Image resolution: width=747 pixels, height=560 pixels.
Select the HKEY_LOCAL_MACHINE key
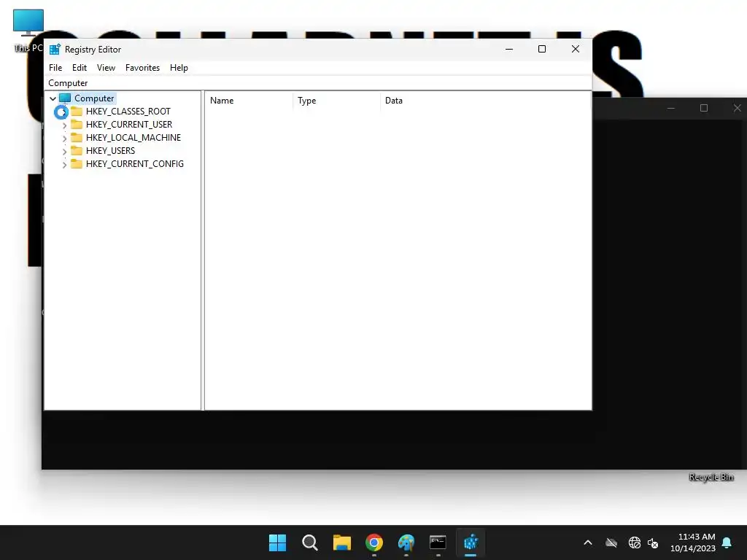(x=133, y=138)
